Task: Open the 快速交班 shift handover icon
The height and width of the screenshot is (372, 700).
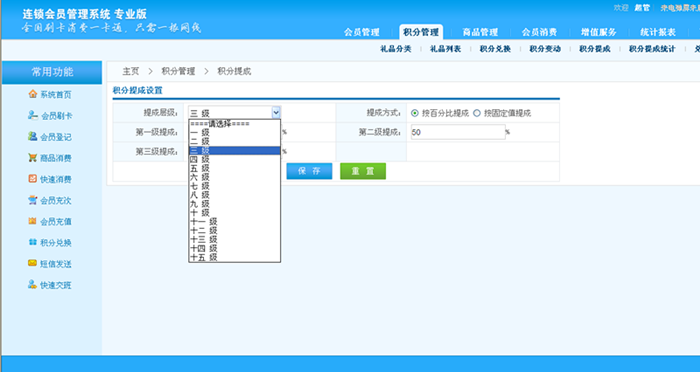Action: pos(33,284)
